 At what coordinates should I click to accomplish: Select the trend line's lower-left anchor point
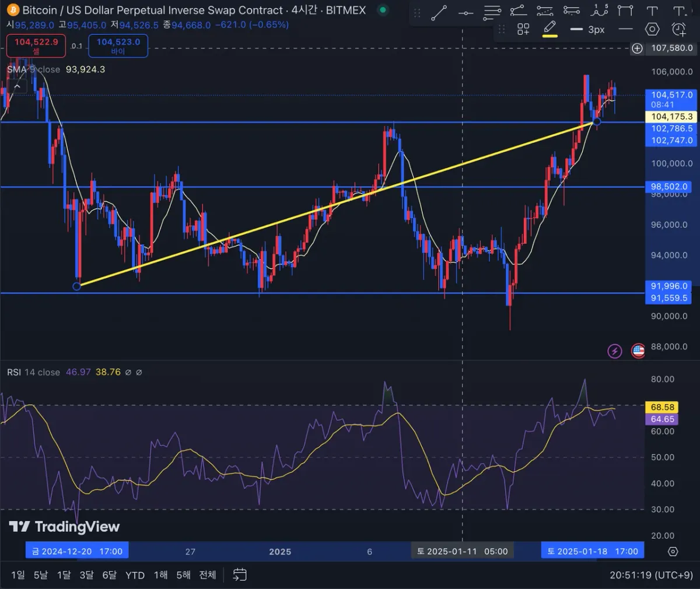coord(76,286)
